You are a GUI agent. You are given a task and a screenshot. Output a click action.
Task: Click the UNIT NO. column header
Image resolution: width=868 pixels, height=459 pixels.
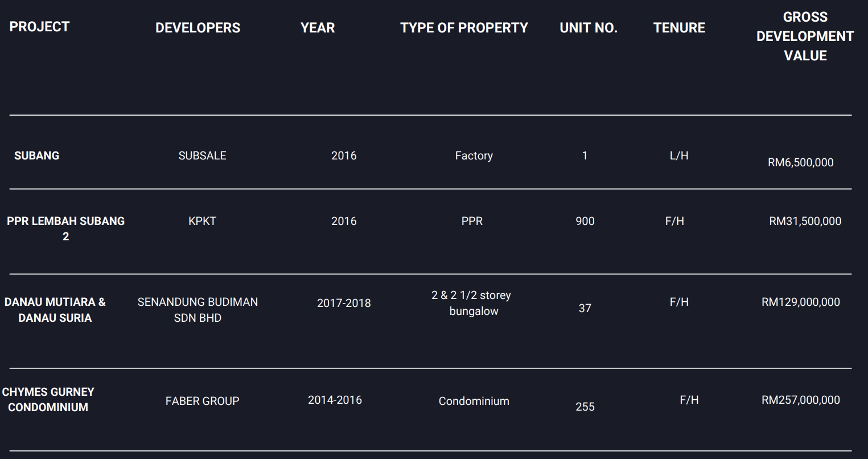[x=588, y=28]
